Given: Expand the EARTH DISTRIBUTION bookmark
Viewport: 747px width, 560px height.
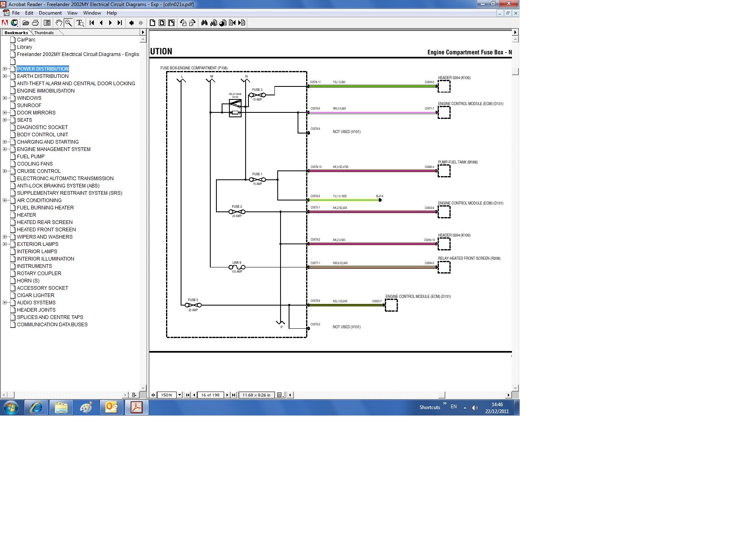Looking at the screenshot, I should tap(4, 76).
